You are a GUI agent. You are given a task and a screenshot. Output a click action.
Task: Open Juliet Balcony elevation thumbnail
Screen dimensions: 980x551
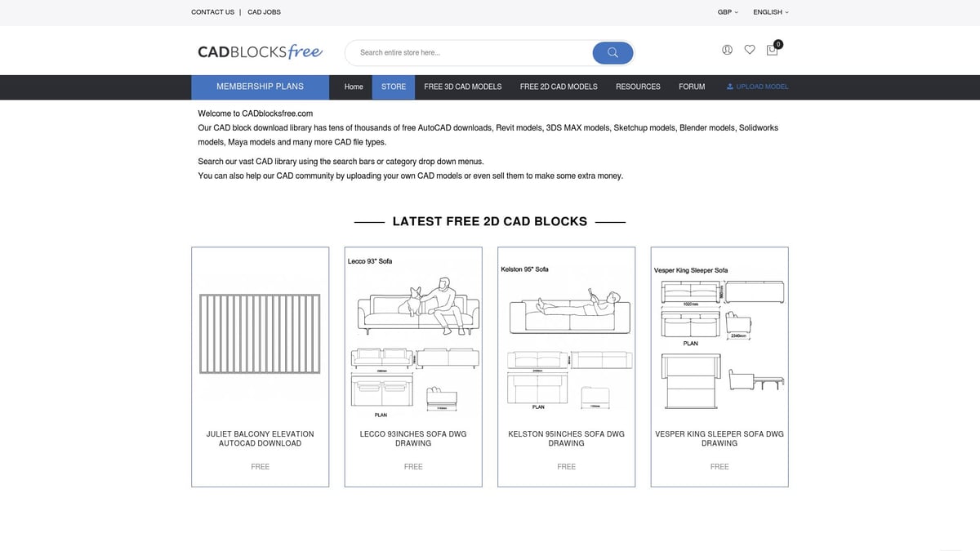[x=260, y=335]
